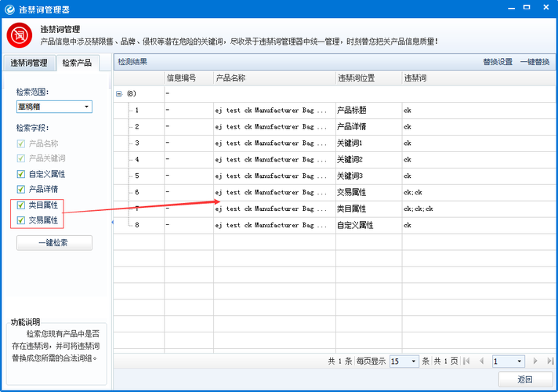Click the app icon in the title bar
This screenshot has height=392, width=558.
9,9
